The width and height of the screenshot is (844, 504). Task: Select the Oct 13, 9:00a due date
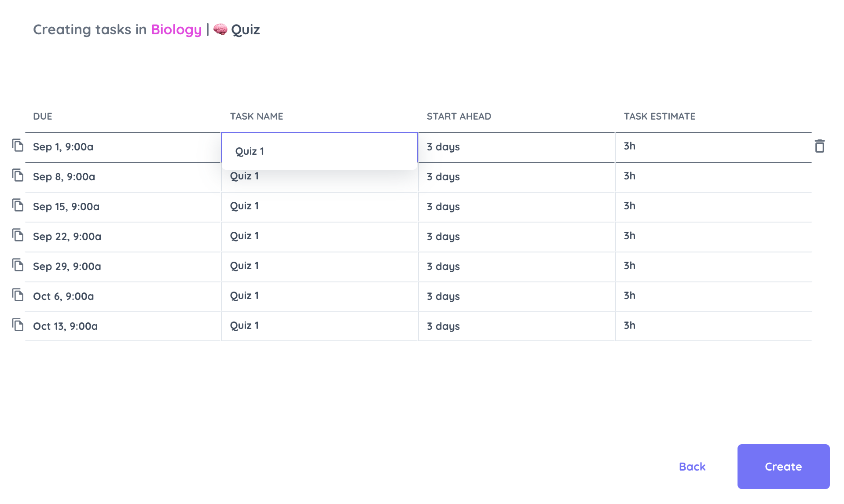coord(123,326)
